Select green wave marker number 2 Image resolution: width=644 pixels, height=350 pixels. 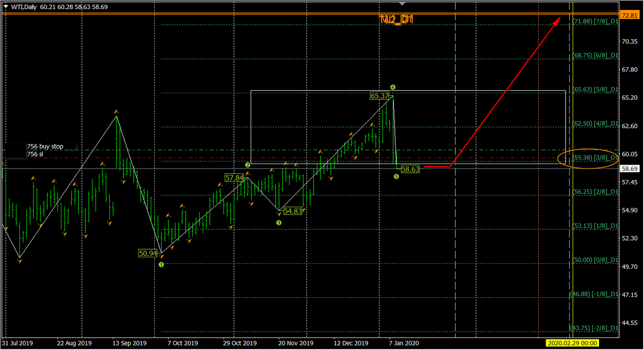pos(248,165)
